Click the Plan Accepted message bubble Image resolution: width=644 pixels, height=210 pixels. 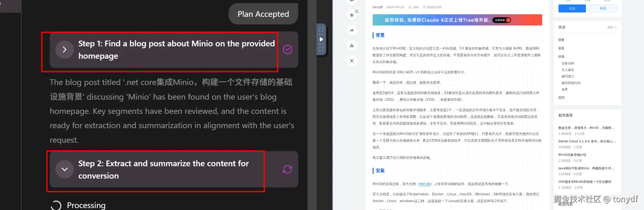pos(263,14)
